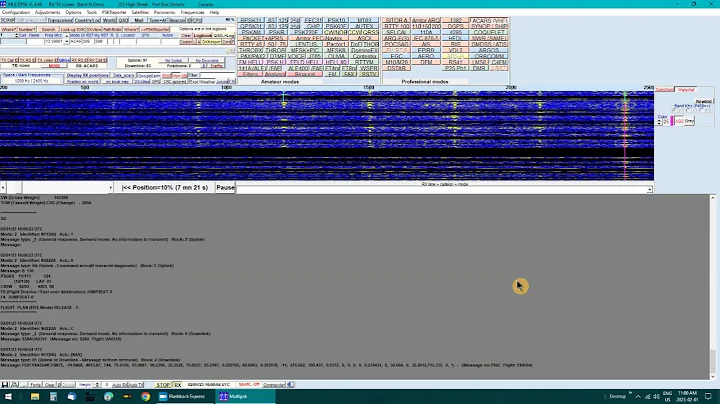Image resolution: width=720 pixels, height=404 pixels.
Task: Select the MT63 mode
Action: (x=365, y=20)
